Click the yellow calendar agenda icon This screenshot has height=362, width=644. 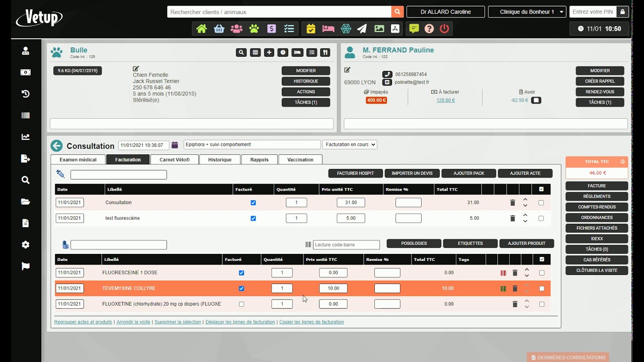(311, 29)
